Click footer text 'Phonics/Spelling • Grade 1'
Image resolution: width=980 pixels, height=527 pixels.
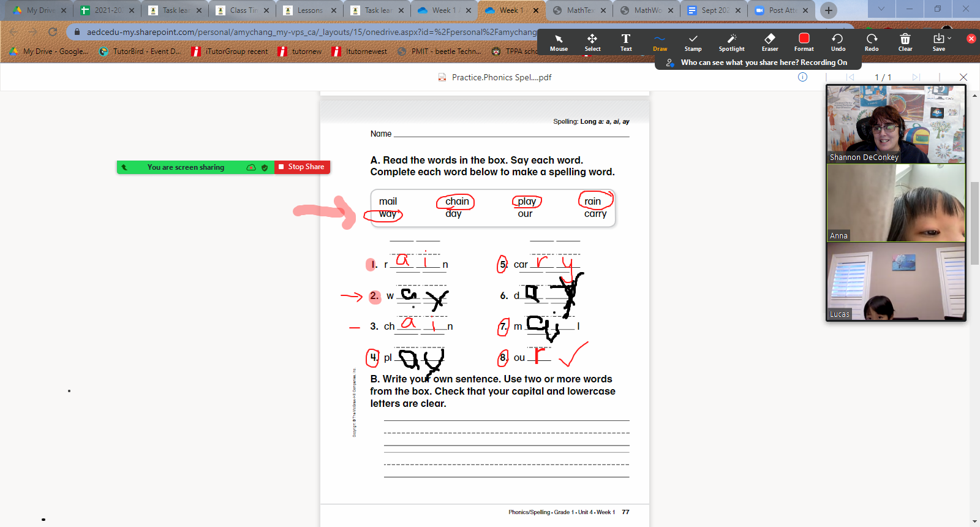pyautogui.click(x=541, y=512)
